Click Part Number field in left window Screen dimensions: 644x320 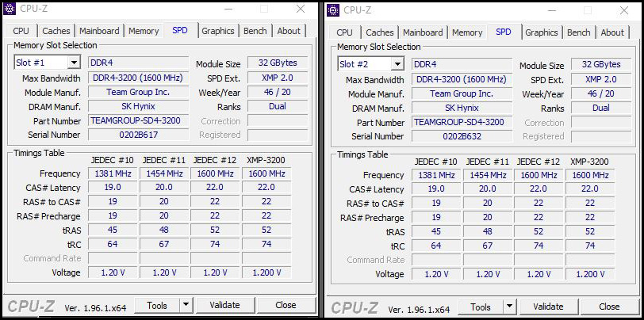coord(139,120)
